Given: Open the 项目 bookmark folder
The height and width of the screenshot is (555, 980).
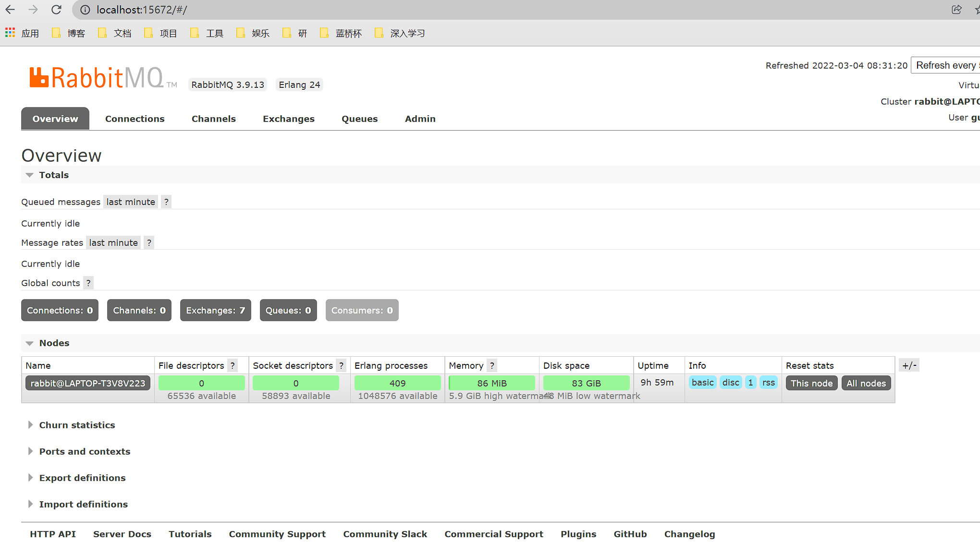Looking at the screenshot, I should coord(160,33).
